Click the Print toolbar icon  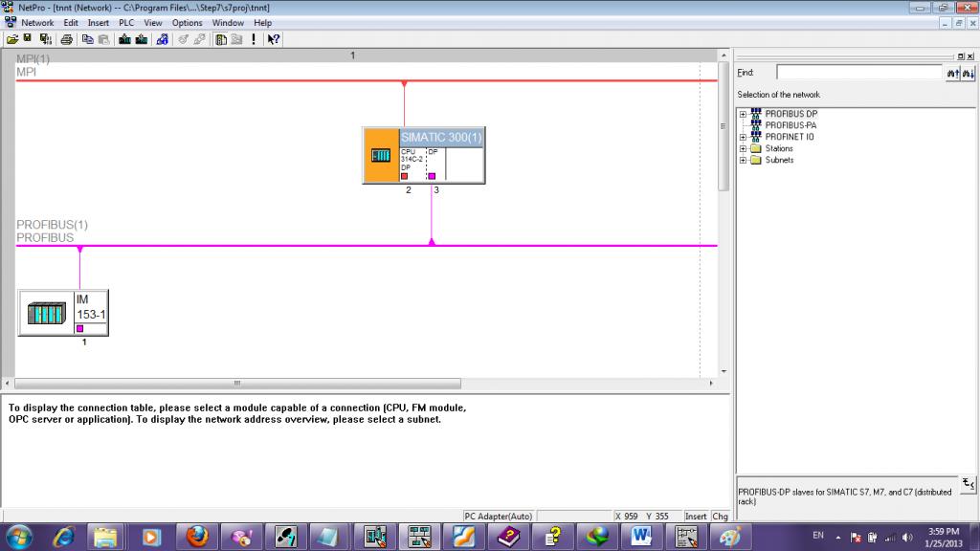click(67, 39)
